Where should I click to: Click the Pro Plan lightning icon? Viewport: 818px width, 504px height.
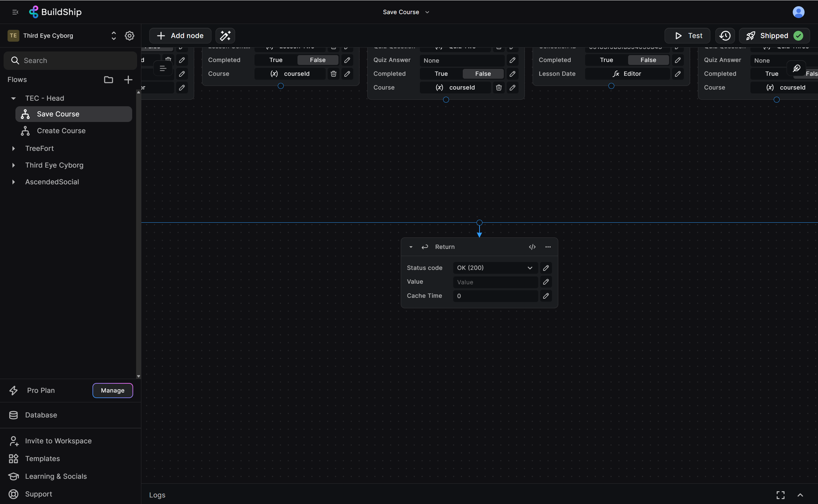[13, 390]
